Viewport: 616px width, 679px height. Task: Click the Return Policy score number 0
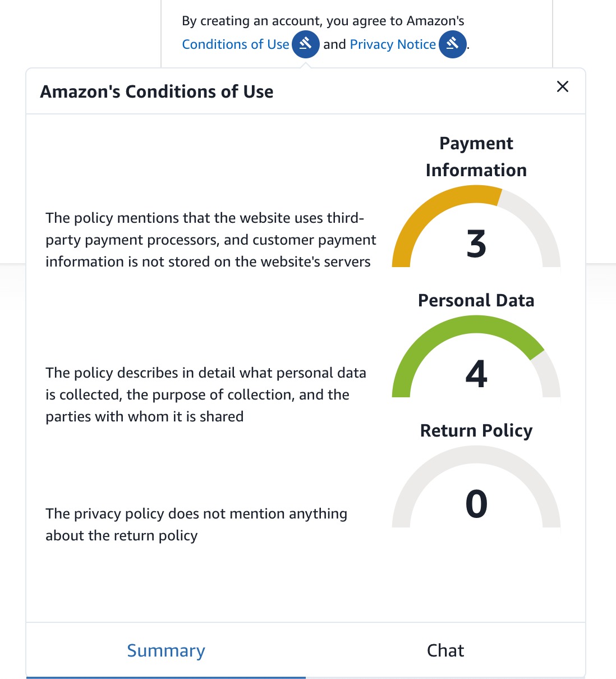[476, 503]
